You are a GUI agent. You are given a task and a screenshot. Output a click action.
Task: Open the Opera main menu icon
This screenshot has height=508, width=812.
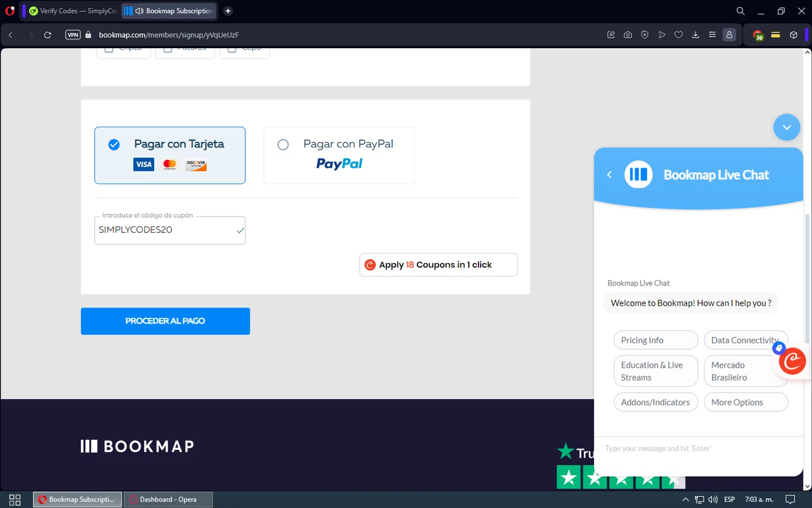pos(10,11)
